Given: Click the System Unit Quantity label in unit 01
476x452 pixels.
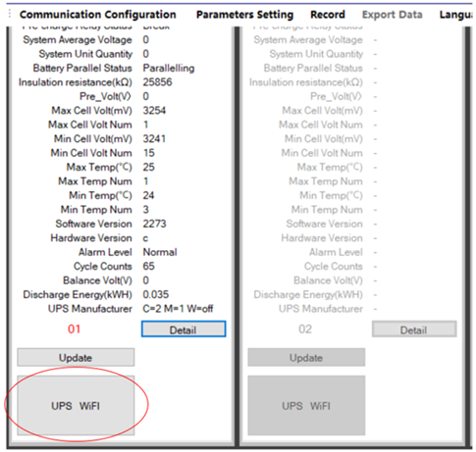Looking at the screenshot, I should (85, 54).
